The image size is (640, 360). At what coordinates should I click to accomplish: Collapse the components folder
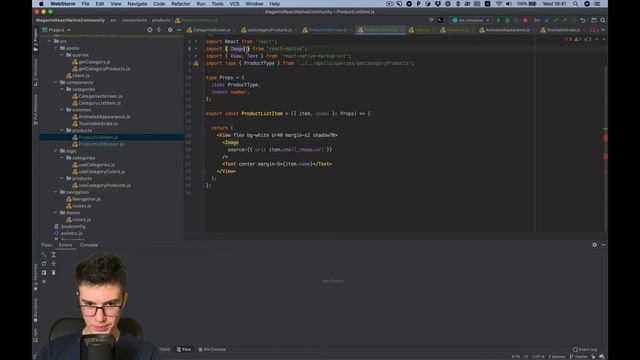(x=56, y=82)
